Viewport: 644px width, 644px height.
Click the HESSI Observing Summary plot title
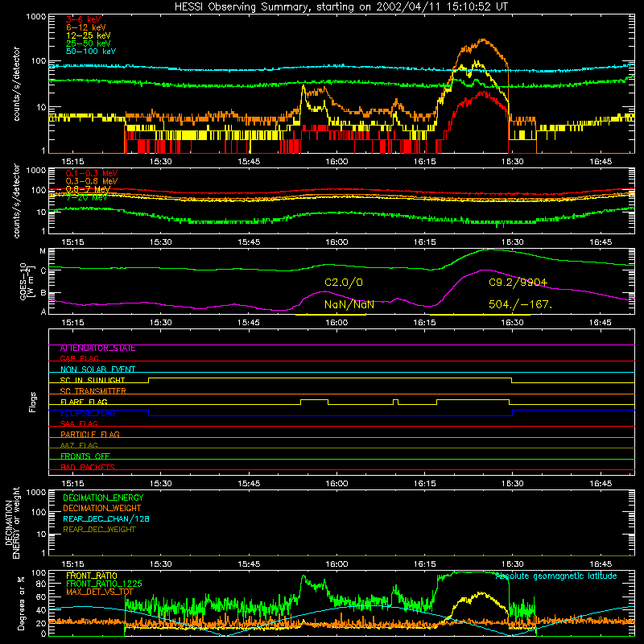341,7
